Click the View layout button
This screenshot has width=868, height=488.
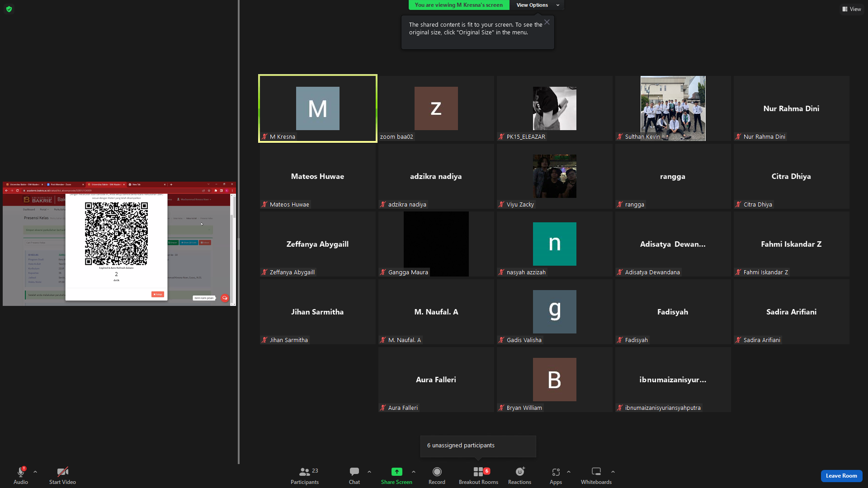tap(852, 9)
